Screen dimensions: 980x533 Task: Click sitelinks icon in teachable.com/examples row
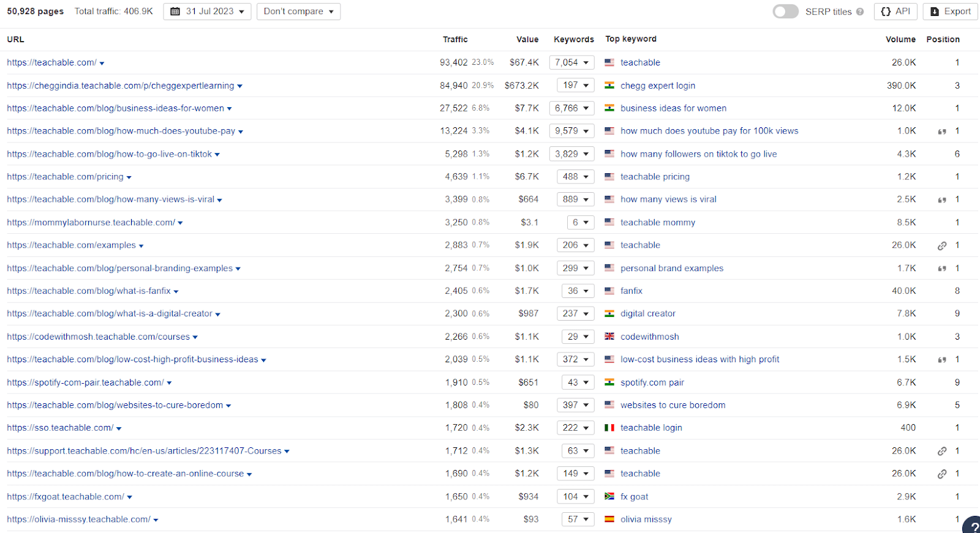(942, 245)
